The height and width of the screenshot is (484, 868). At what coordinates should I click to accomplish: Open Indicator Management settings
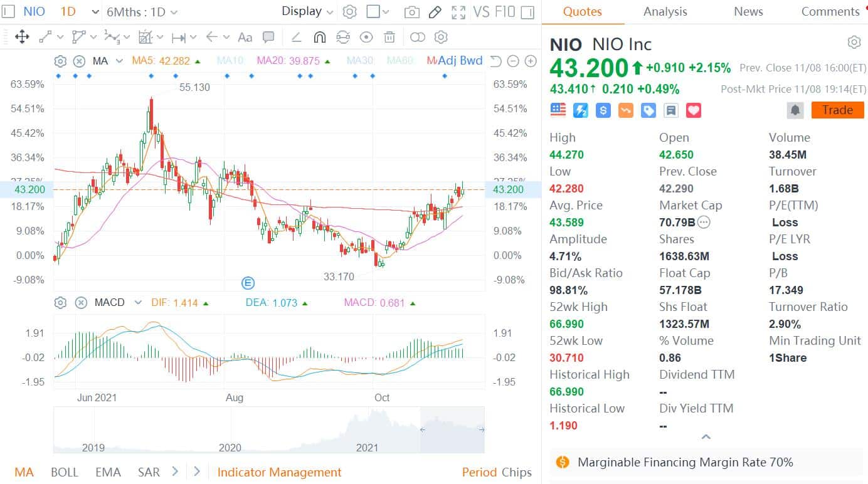[x=279, y=472]
